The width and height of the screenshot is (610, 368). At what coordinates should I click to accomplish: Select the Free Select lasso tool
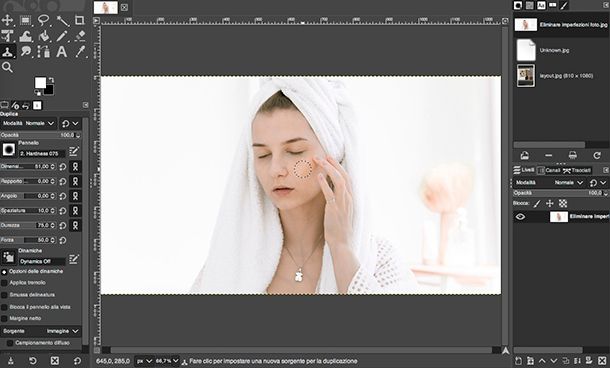click(44, 20)
